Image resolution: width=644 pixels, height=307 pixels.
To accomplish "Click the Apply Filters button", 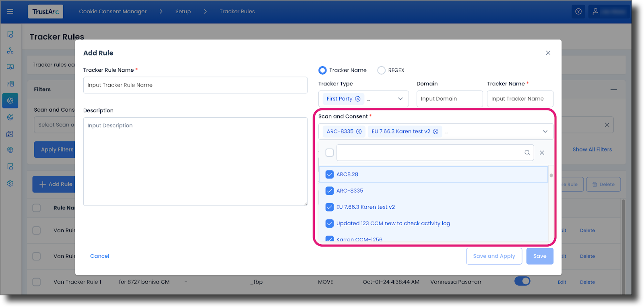I will tap(55, 149).
